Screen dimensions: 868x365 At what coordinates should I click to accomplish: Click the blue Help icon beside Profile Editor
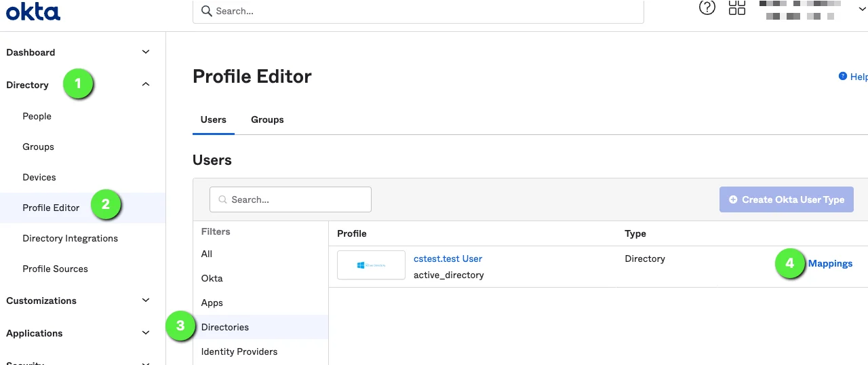coord(843,77)
